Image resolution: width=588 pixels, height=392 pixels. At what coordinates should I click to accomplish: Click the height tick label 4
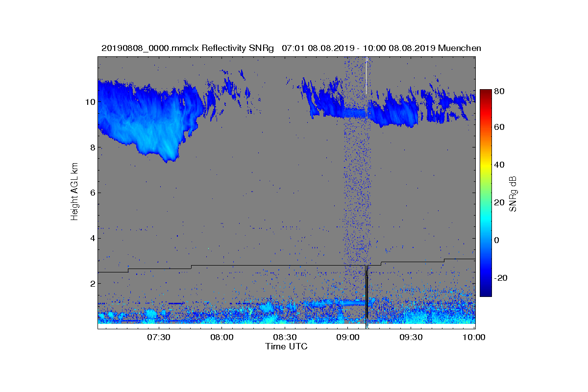point(92,238)
